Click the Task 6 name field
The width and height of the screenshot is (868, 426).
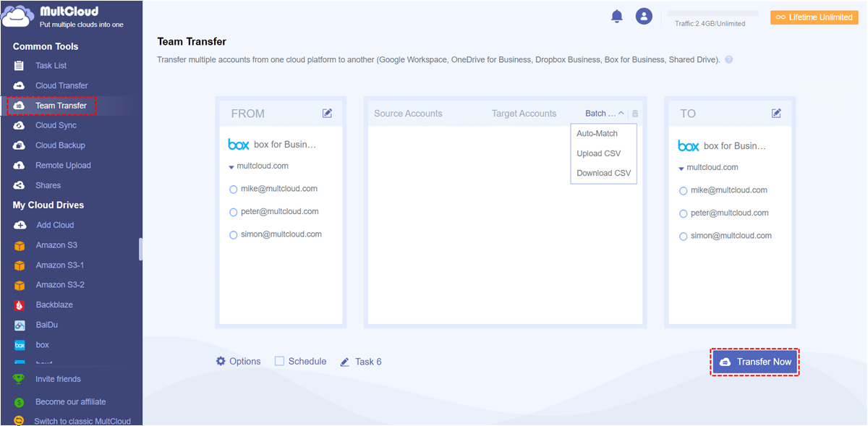368,362
